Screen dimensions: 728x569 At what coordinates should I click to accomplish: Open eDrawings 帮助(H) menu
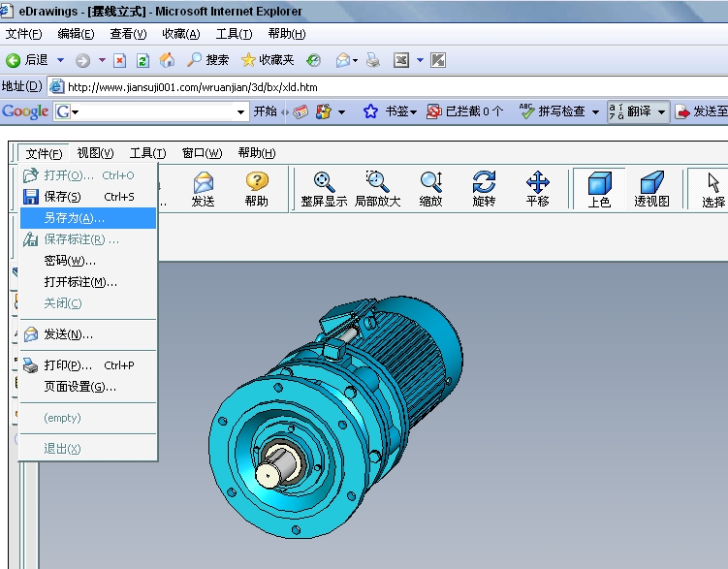coord(257,153)
